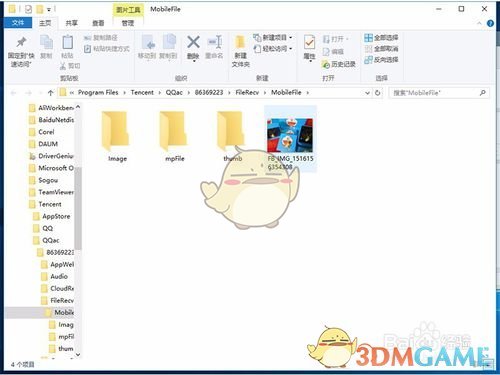Screen dimensions: 500x375
Task: Click Select all in ribbon
Action: (381, 38)
